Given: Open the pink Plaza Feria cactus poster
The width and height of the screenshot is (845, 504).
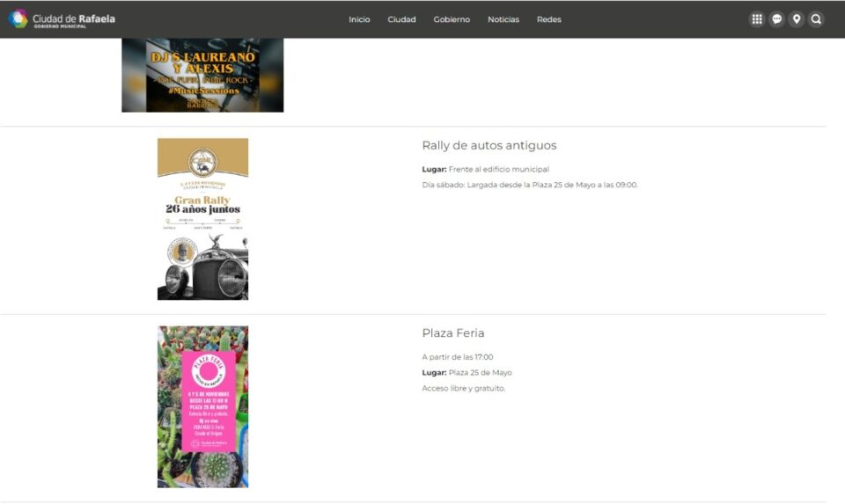Looking at the screenshot, I should coord(202,406).
